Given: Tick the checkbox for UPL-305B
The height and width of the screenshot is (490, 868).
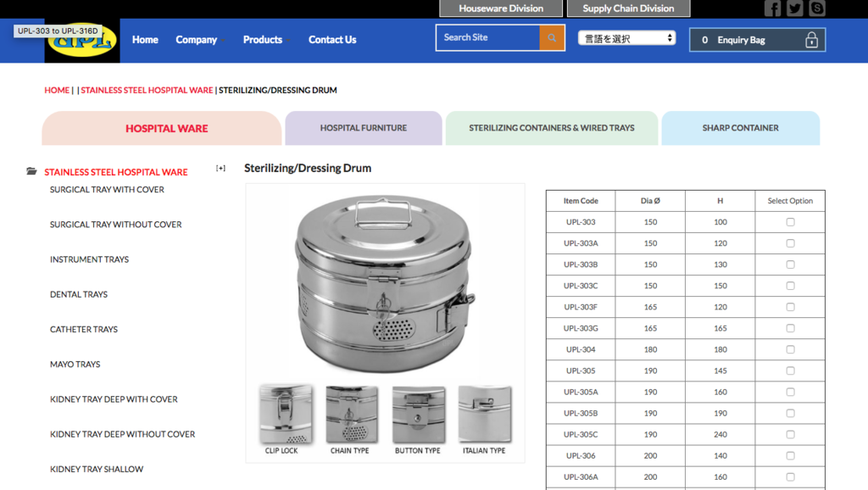Looking at the screenshot, I should pos(790,413).
